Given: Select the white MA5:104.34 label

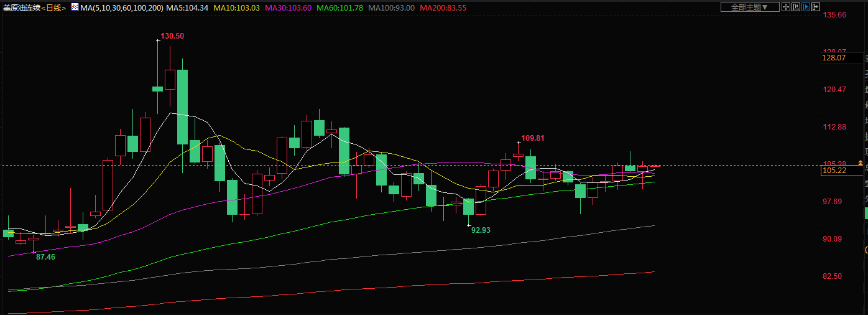Looking at the screenshot, I should click(187, 7).
